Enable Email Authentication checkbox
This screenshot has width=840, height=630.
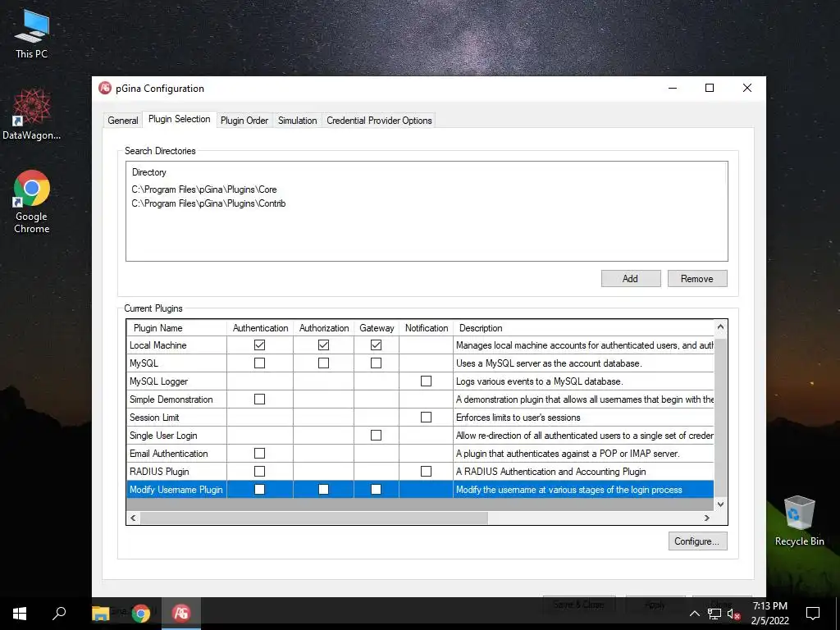click(x=259, y=453)
